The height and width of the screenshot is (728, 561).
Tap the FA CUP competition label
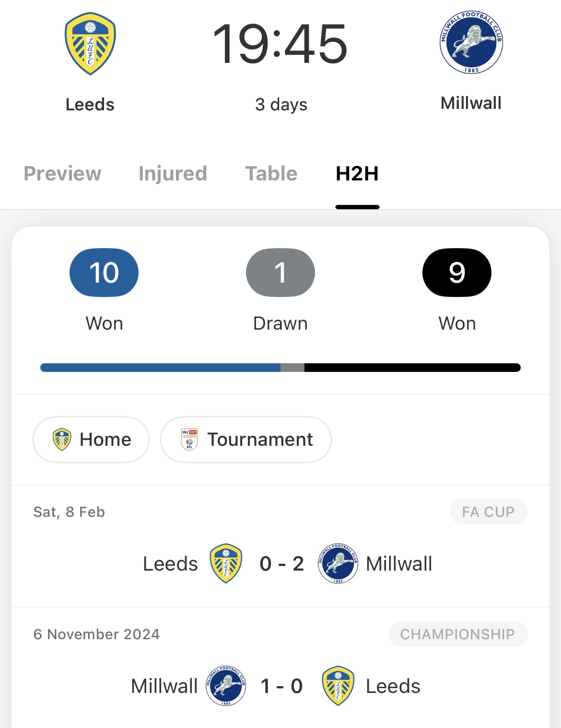(x=489, y=512)
